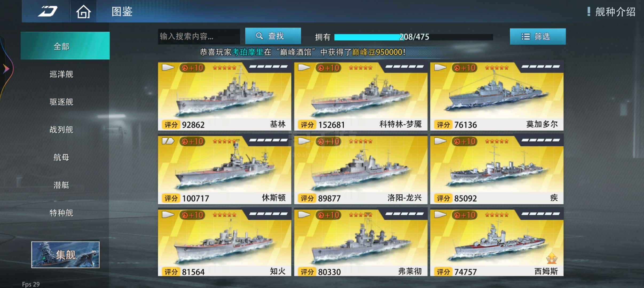Viewport: 644px width, 288px height.
Task: Focus the 输入搜索内容 search field
Action: 199,36
